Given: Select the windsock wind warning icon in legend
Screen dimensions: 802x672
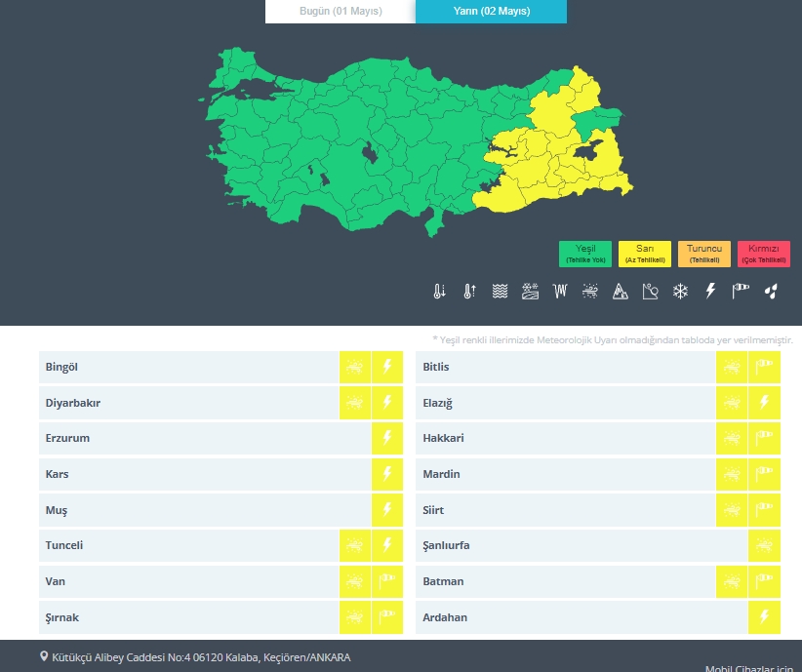Looking at the screenshot, I should pos(742,291).
